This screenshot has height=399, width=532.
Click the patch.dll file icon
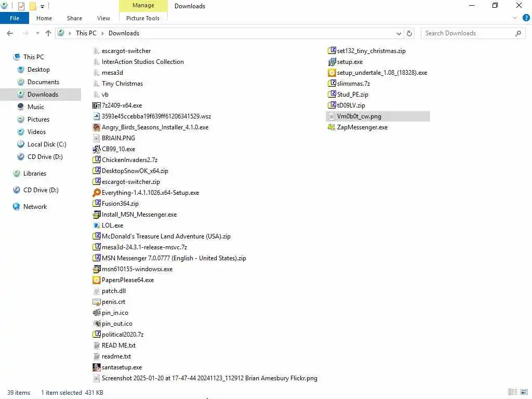96,291
